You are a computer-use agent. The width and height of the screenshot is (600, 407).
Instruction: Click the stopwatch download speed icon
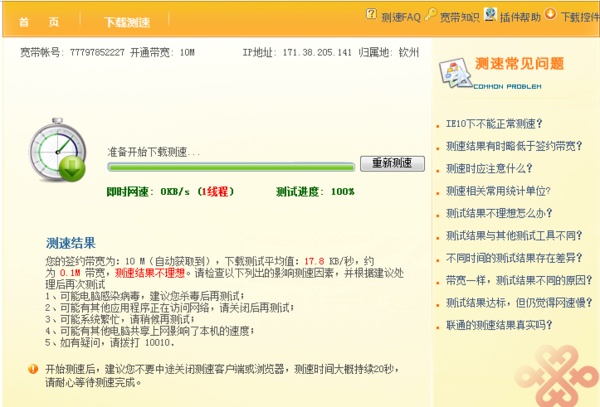tap(57, 150)
